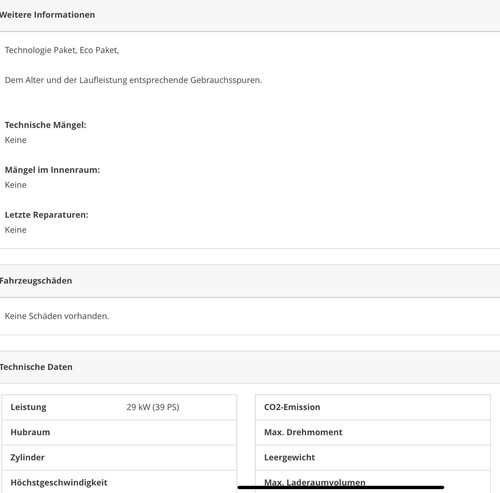Click the 29 kW (39 PS) value

(153, 407)
